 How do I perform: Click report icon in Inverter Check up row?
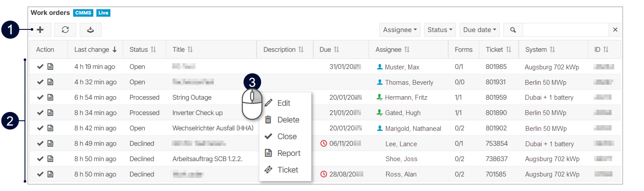click(x=50, y=113)
